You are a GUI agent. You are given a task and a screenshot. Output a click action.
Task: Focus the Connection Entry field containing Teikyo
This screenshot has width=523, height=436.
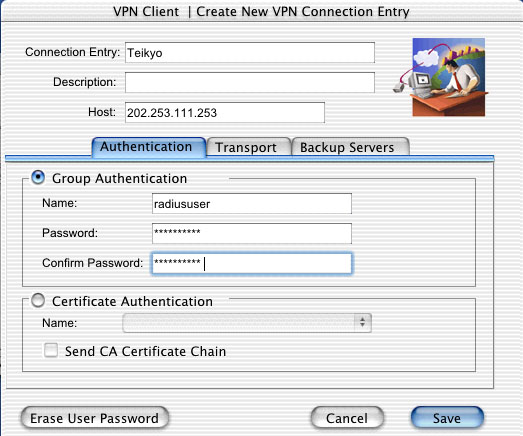click(x=250, y=52)
